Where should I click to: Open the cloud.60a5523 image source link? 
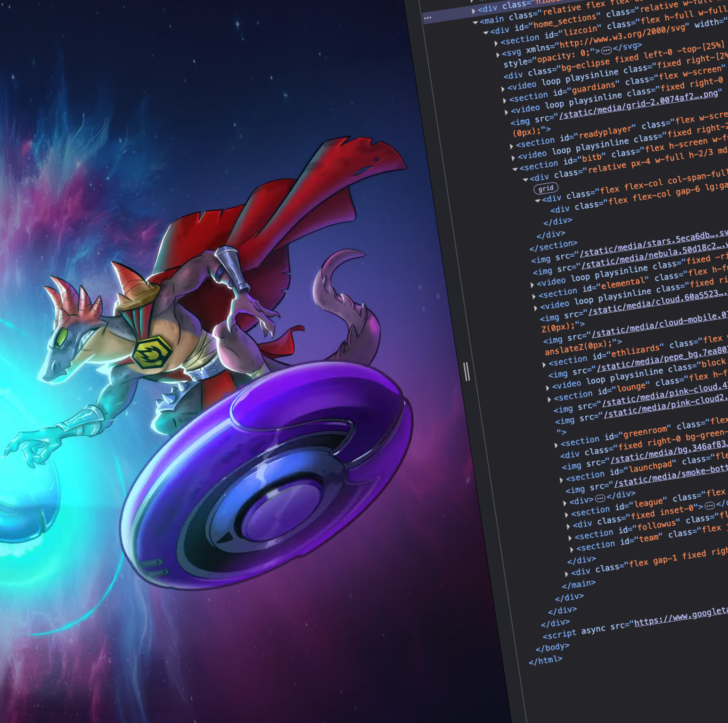tap(658, 301)
